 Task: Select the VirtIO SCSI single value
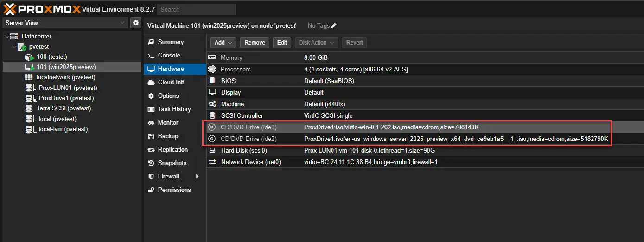pyautogui.click(x=328, y=115)
